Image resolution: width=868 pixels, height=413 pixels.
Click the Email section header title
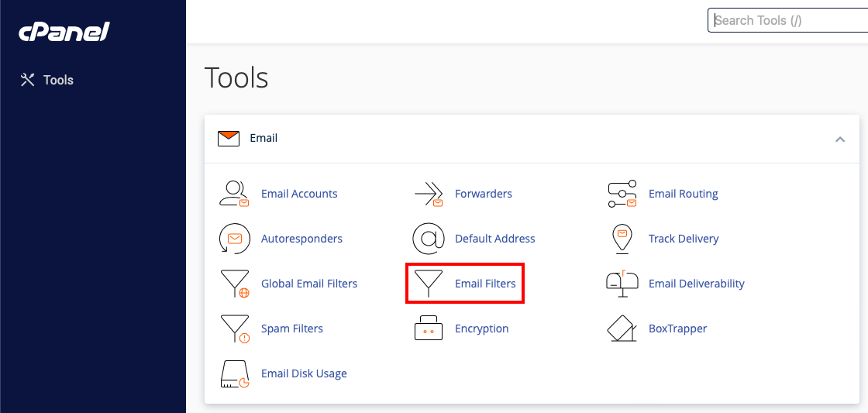[x=263, y=138]
